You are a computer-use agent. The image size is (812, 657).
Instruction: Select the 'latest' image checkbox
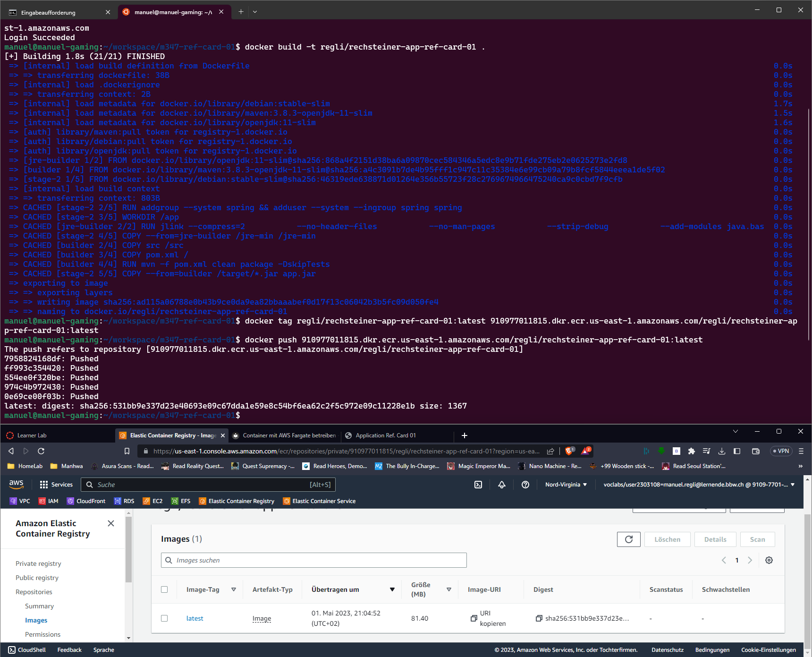coord(164,618)
